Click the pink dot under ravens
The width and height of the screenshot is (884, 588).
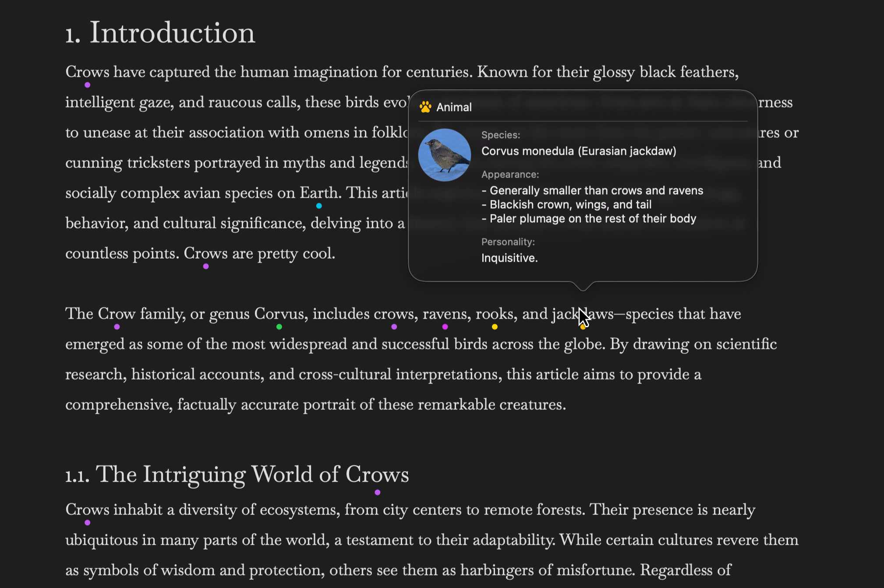[445, 327]
